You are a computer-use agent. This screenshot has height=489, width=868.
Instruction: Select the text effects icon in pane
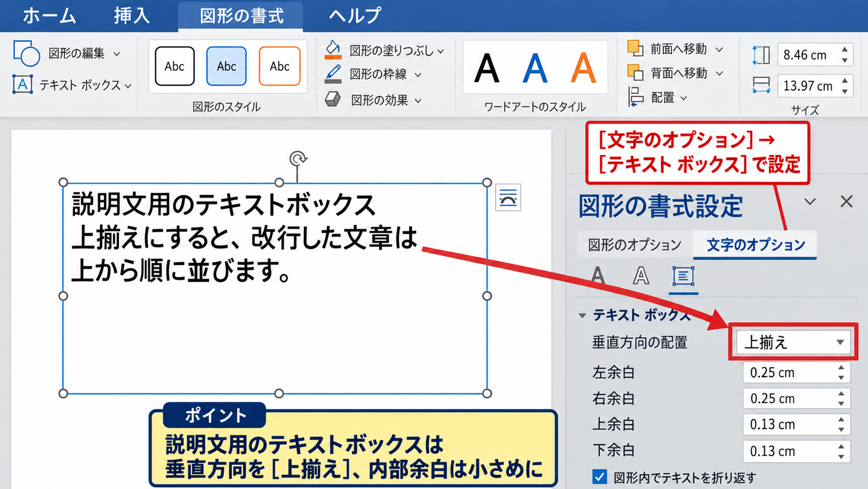pos(641,275)
